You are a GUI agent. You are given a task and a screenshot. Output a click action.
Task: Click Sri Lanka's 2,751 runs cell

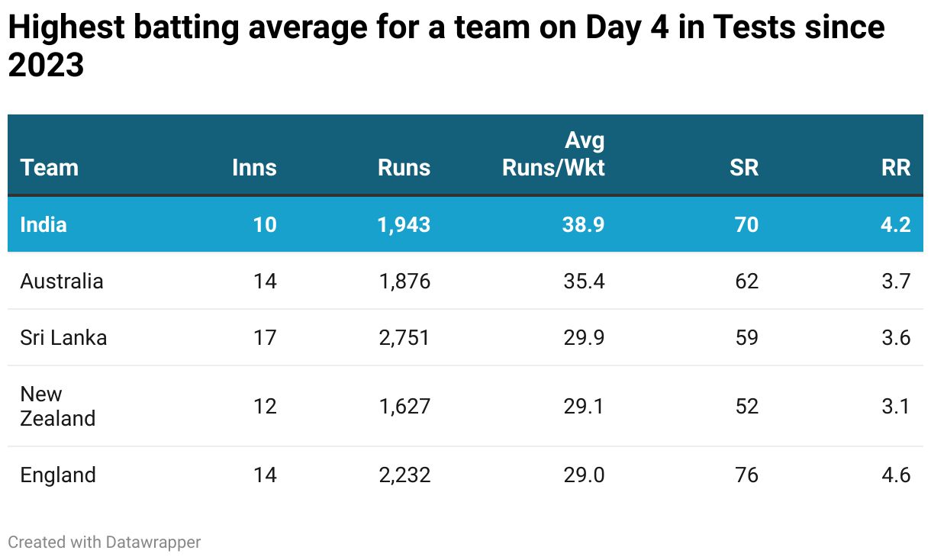(404, 337)
